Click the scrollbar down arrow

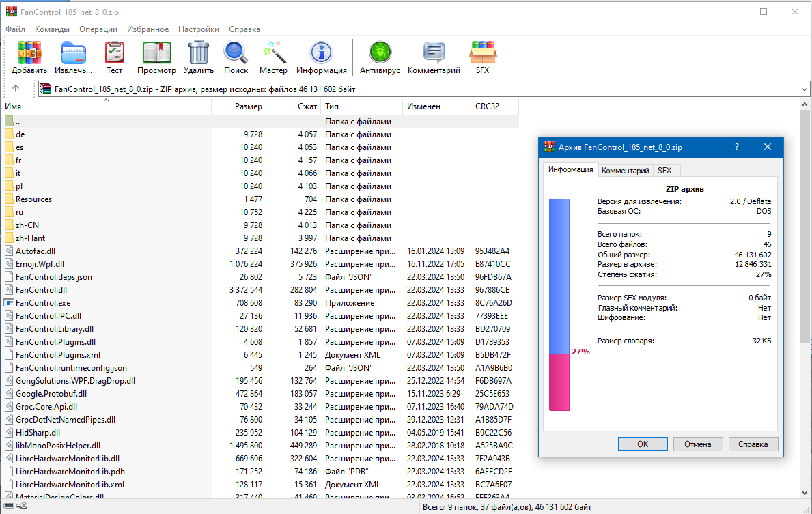coord(804,493)
